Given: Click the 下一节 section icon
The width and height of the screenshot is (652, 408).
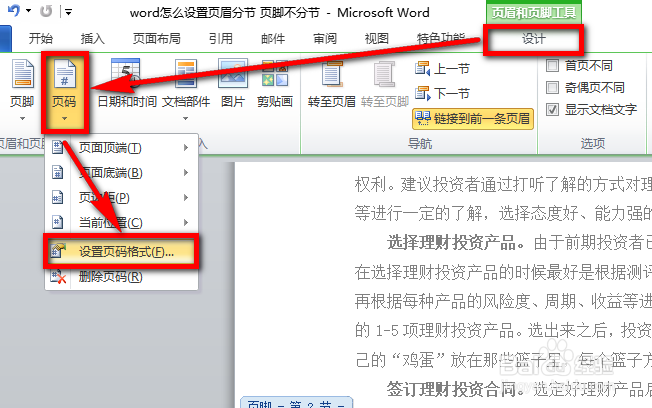Looking at the screenshot, I should point(422,93).
